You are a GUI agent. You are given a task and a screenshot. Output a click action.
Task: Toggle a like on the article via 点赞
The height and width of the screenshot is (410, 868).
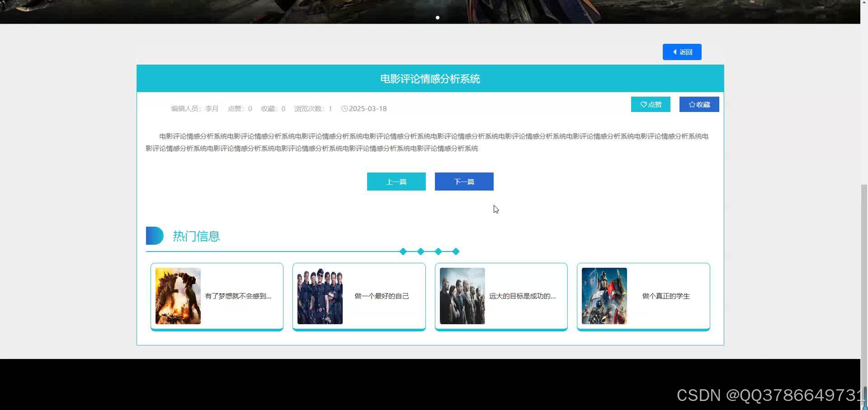[x=651, y=104]
